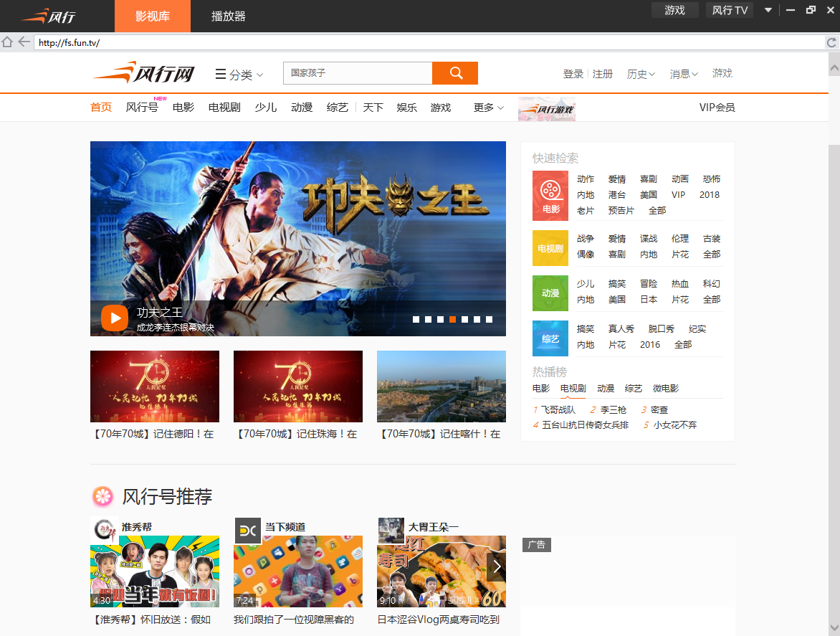Screen dimensions: 840x636
Task: Click the red 电影 category icon
Action: (x=550, y=196)
